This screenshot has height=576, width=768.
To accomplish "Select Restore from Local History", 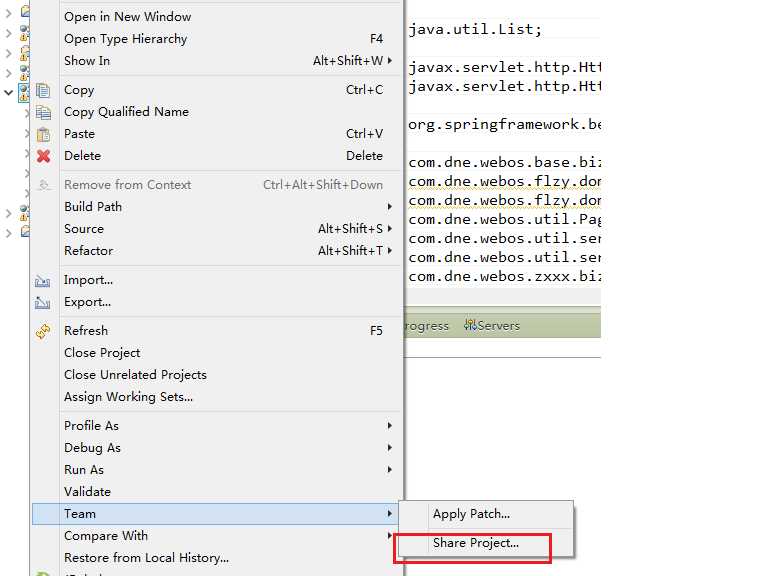I will (146, 558).
